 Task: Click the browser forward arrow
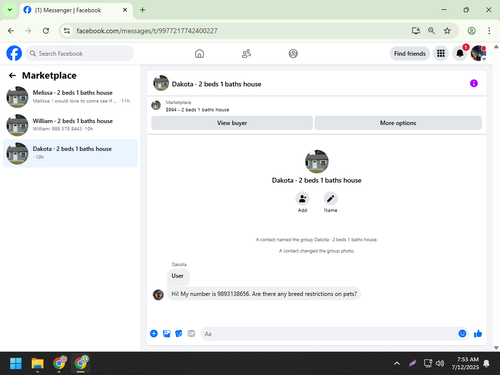coord(28,31)
